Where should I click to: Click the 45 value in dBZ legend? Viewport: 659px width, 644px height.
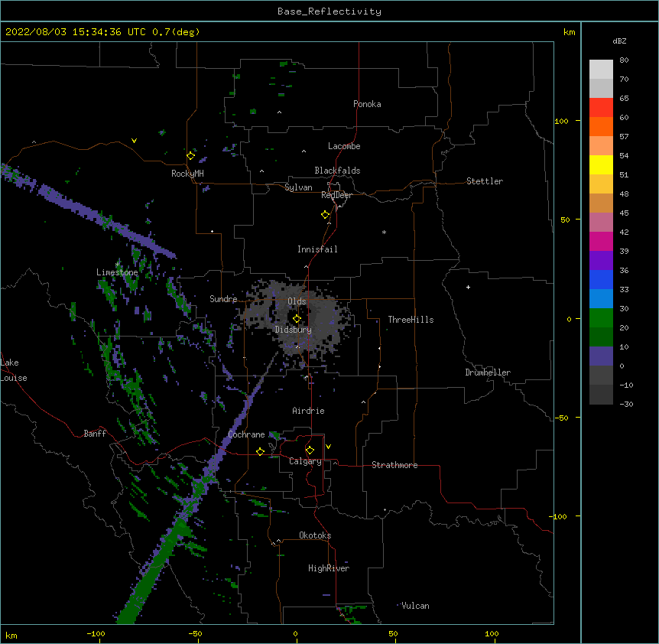pos(624,213)
